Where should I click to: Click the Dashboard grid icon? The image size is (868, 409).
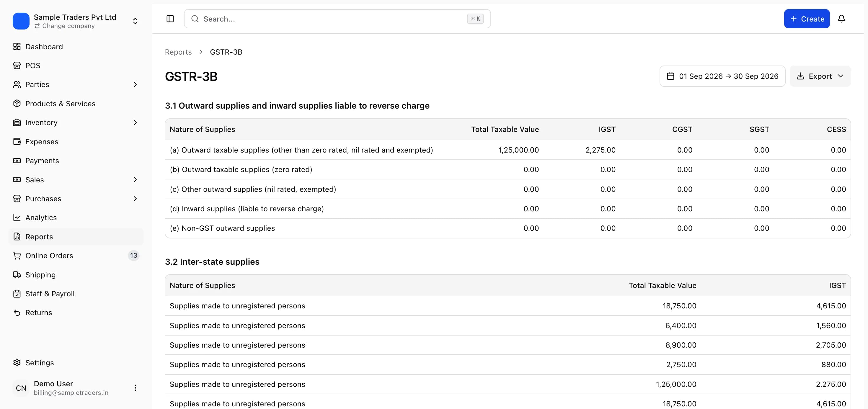[17, 47]
